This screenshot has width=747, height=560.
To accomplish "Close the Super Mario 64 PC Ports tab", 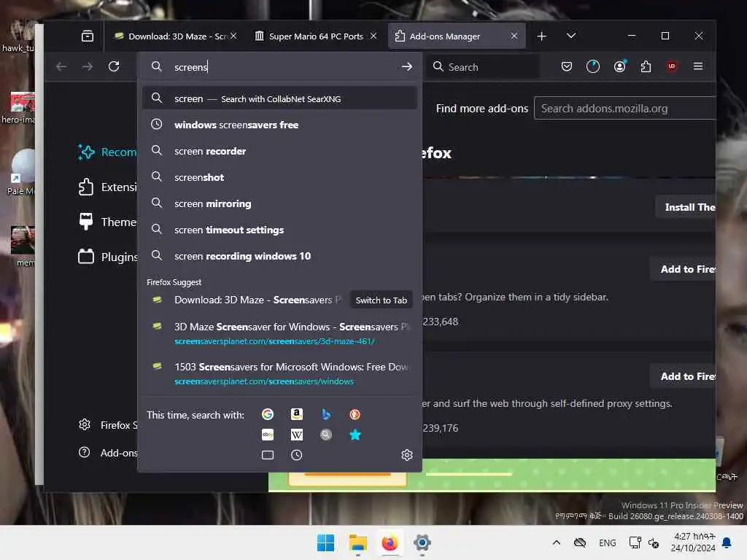I will coord(373,36).
